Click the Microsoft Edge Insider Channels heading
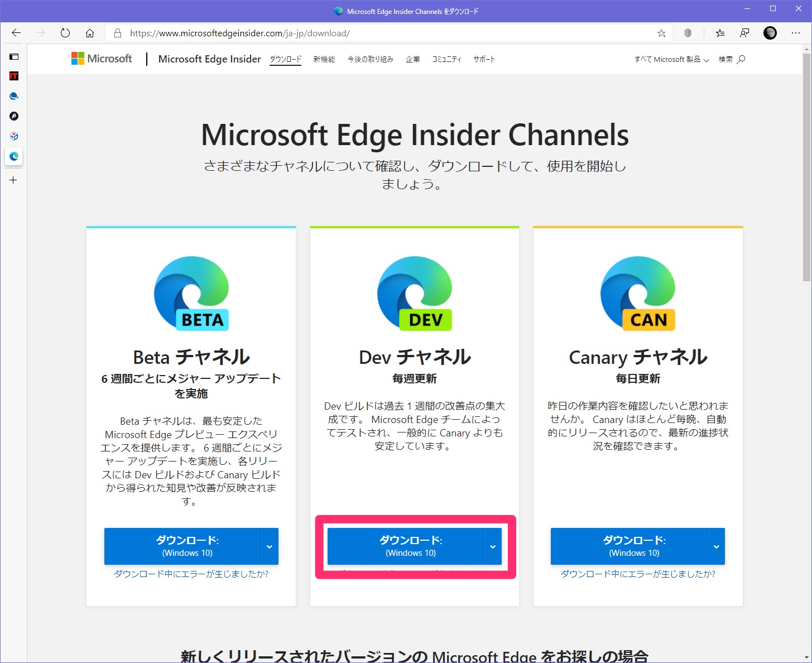Viewport: 812px width, 663px height. click(415, 135)
